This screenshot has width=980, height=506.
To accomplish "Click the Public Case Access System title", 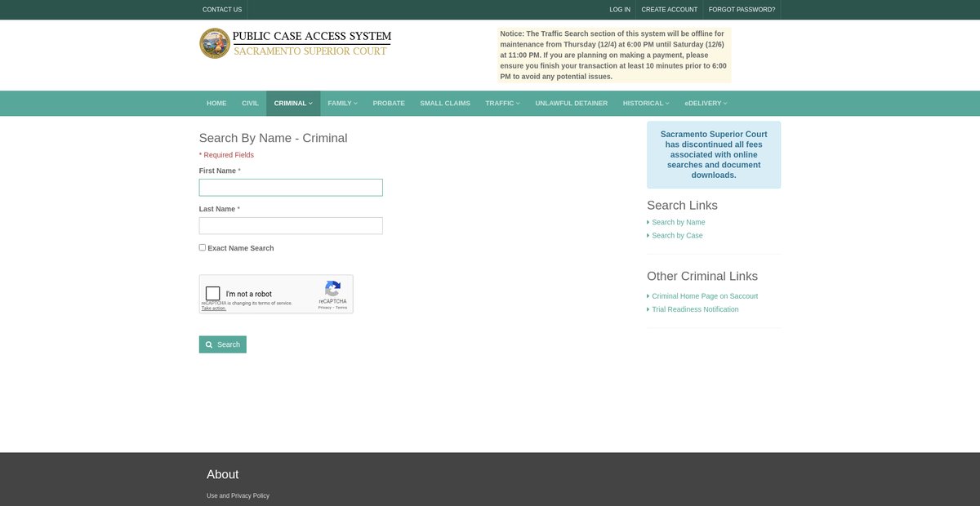I will click(312, 37).
